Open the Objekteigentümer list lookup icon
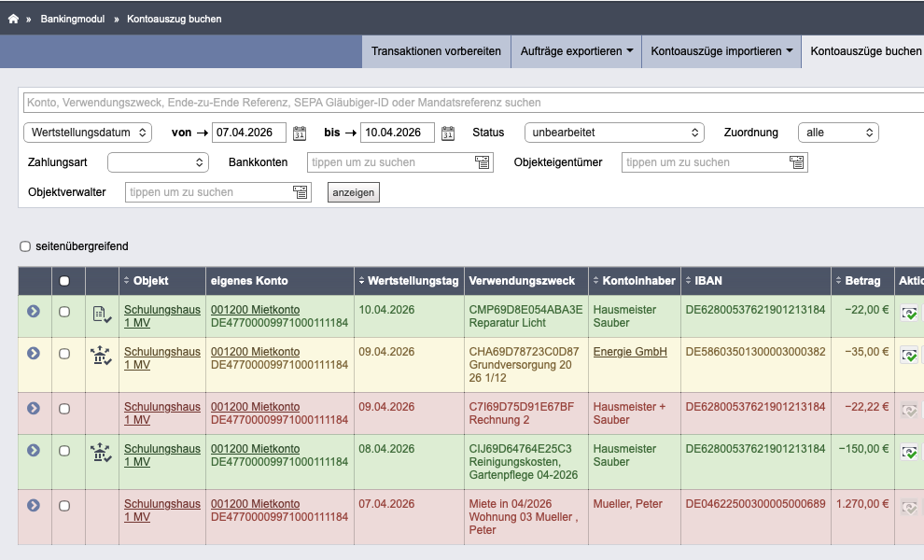Viewport: 924px width, 560px height. coord(796,162)
